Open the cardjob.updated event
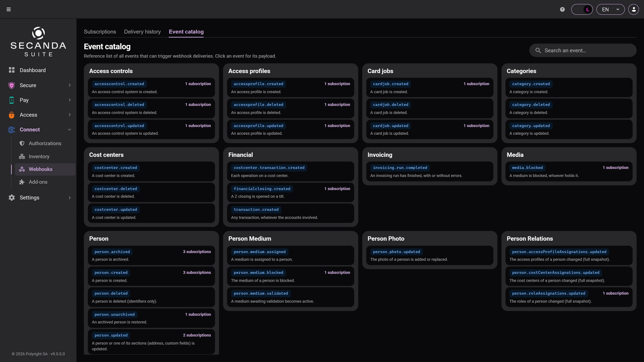The image size is (644, 362). [430, 129]
